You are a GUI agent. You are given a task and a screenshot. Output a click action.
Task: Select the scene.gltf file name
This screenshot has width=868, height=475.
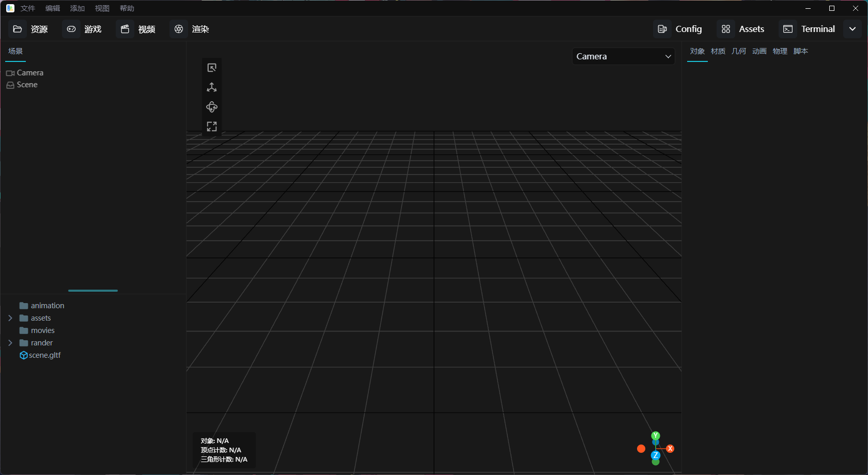(45, 355)
